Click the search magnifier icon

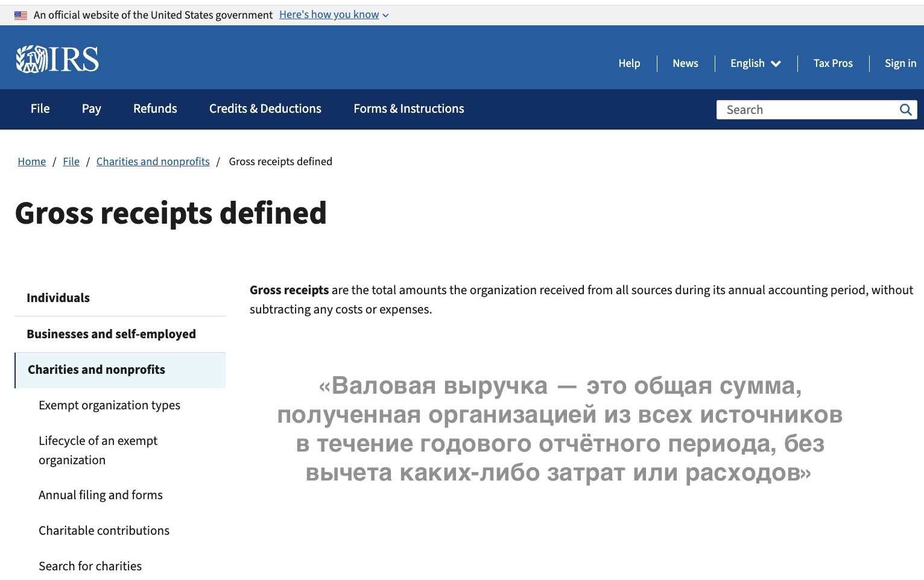(x=905, y=110)
